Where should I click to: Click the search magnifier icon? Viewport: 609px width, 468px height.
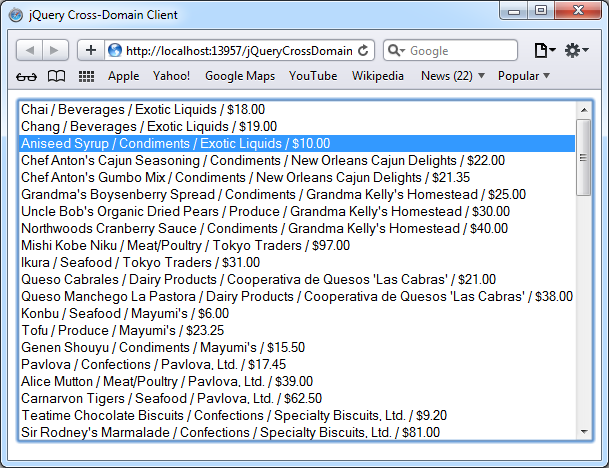(x=395, y=50)
